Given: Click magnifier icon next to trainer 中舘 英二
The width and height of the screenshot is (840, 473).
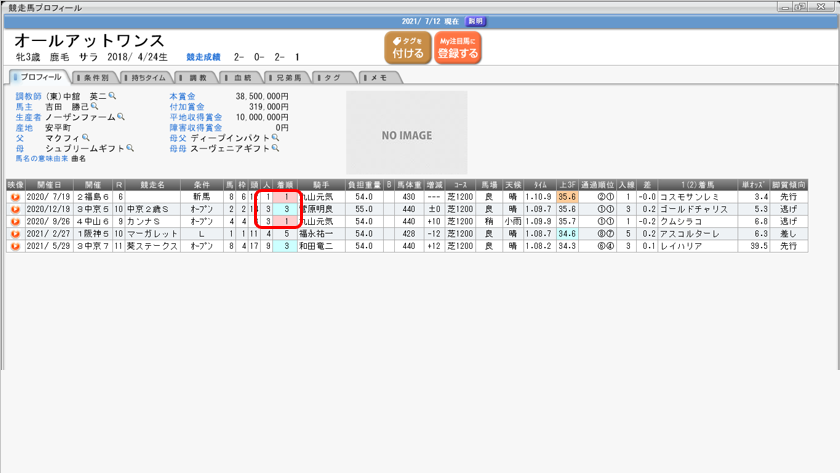Looking at the screenshot, I should click(113, 96).
